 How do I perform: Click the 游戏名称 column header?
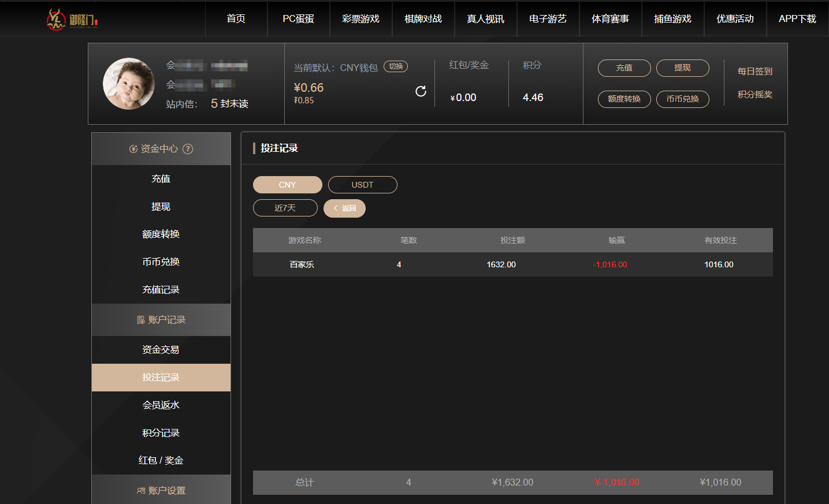304,240
